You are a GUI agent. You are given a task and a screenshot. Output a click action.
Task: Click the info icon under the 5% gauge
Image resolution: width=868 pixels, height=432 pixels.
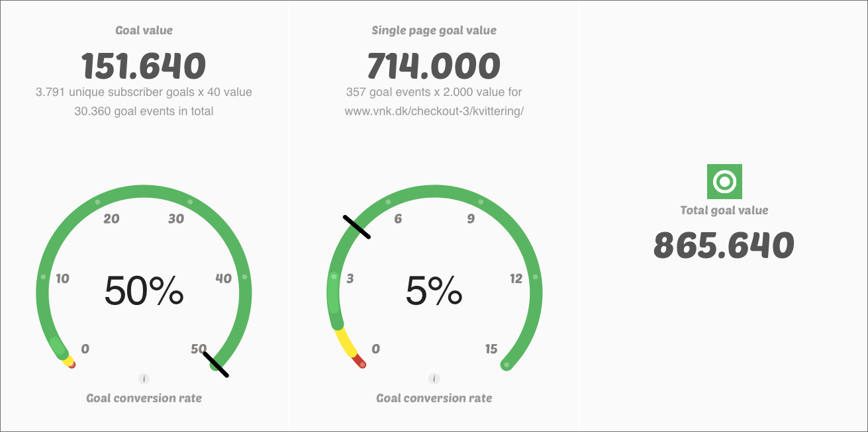[x=434, y=379]
